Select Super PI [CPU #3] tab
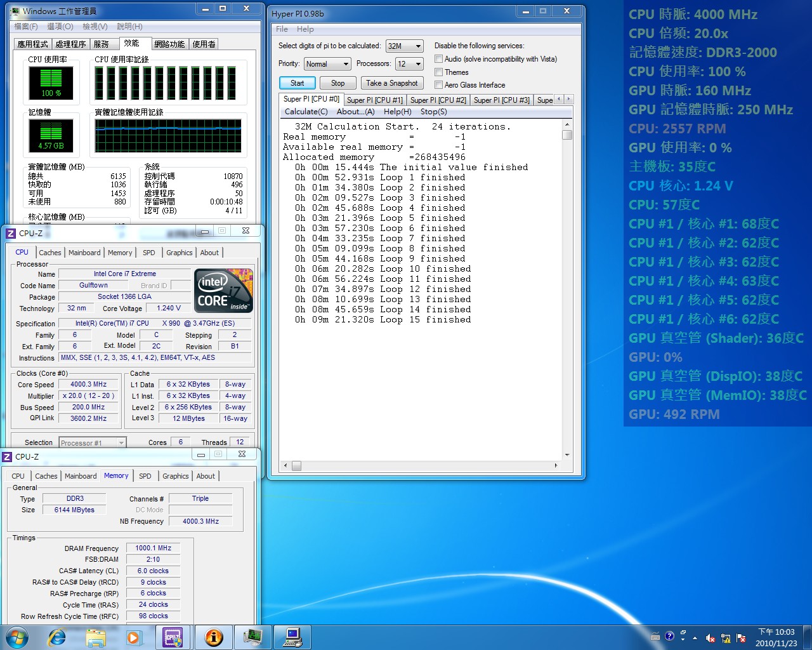Screen dimensions: 812x650 click(x=501, y=100)
